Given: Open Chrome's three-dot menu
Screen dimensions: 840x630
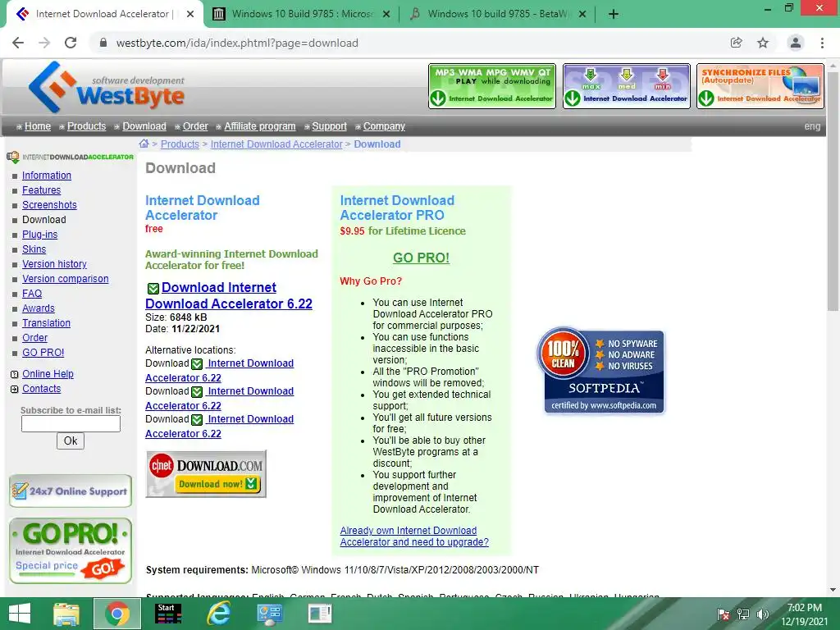Looking at the screenshot, I should (x=822, y=43).
